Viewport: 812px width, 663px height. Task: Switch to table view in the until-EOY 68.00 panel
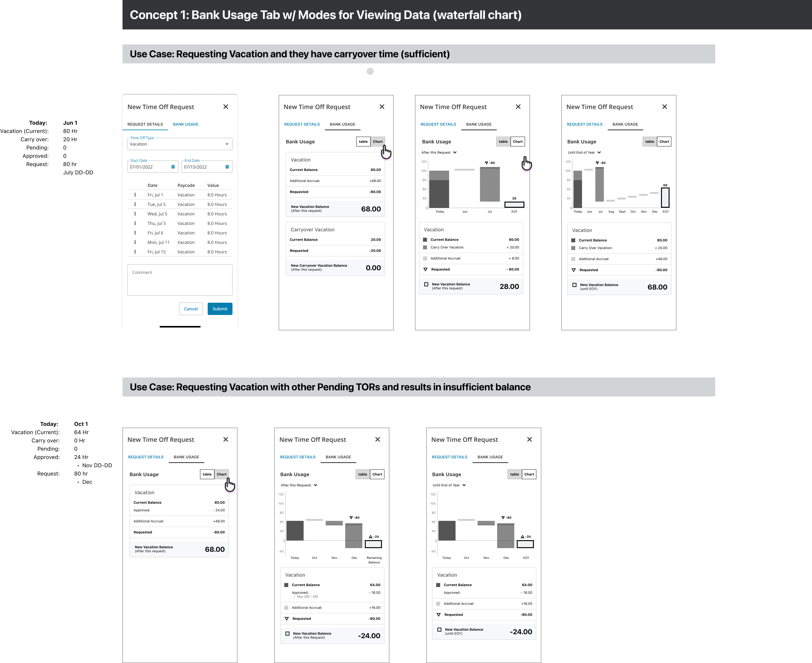(x=649, y=142)
